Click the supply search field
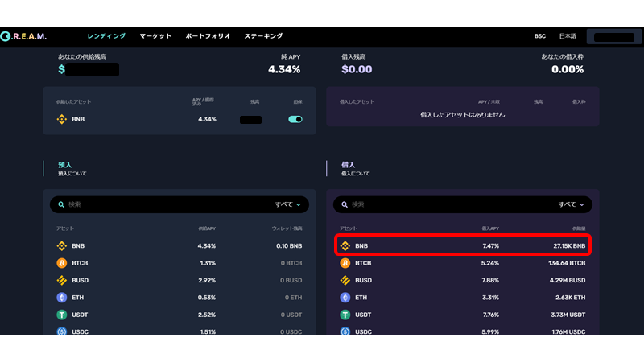 [x=180, y=204]
